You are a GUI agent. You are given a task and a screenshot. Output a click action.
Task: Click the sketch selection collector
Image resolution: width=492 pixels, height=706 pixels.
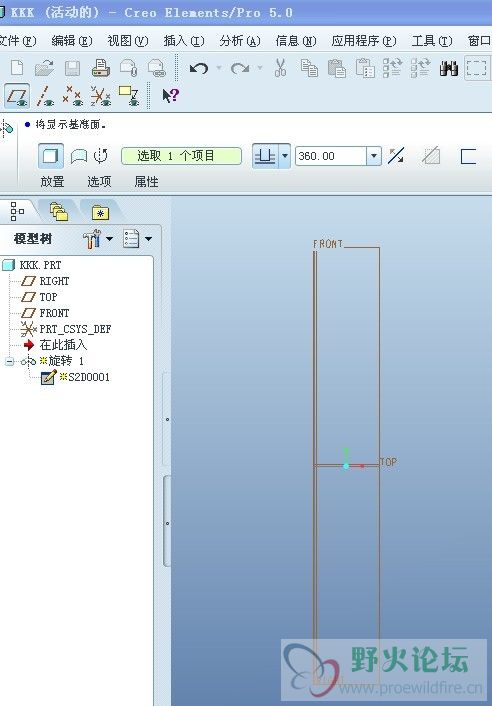[181, 156]
